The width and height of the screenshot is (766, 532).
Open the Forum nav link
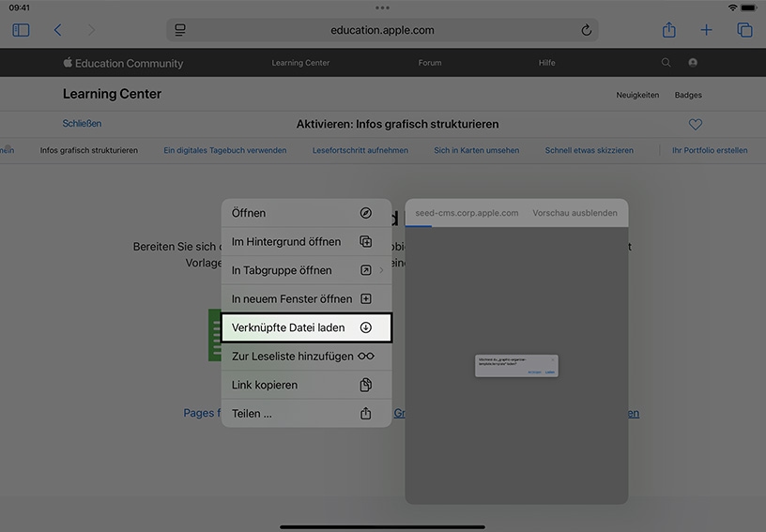[x=430, y=63]
